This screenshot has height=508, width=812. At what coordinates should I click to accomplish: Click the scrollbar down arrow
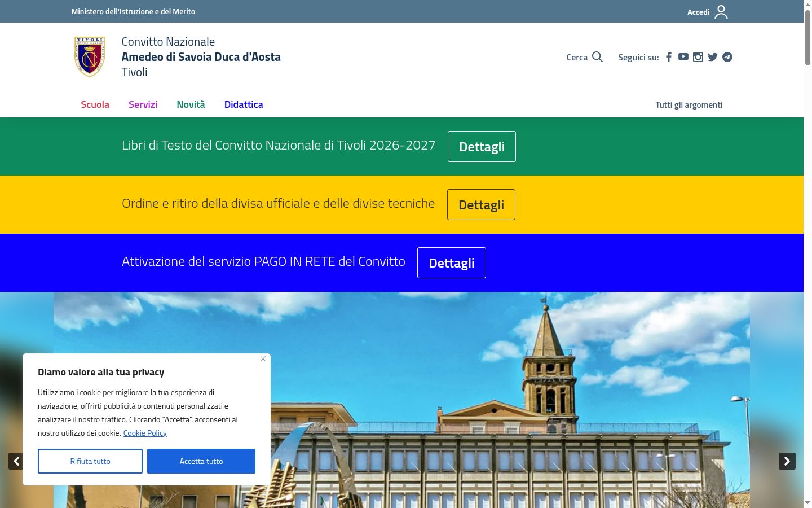pos(807,502)
